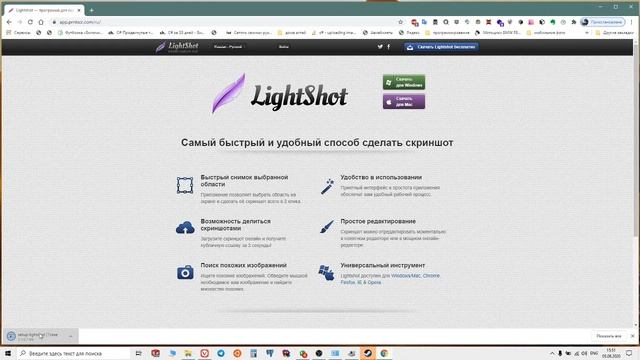Image resolution: width=640 pixels, height=360 pixels.
Task: Click the volume icon in the system tray
Action: pyautogui.click(x=584, y=353)
